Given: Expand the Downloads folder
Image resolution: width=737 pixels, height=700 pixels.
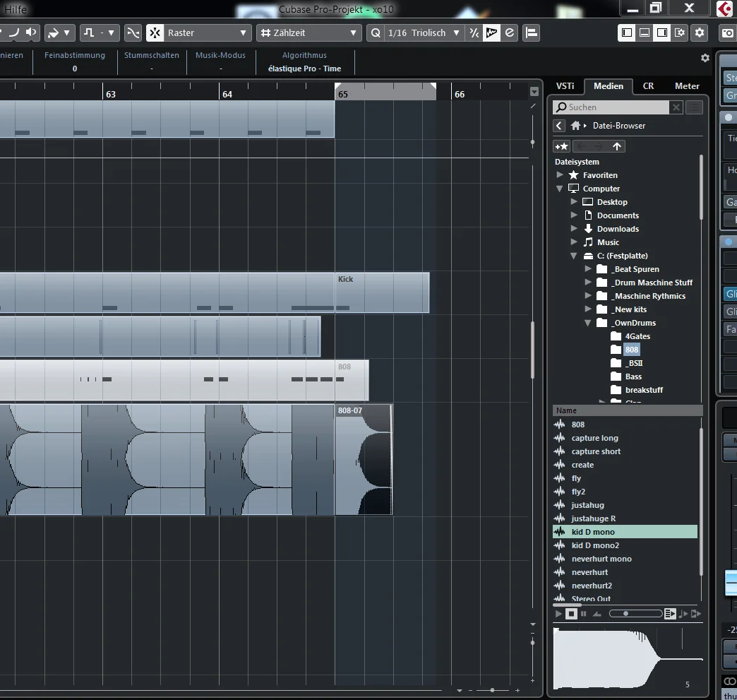Looking at the screenshot, I should coord(574,229).
